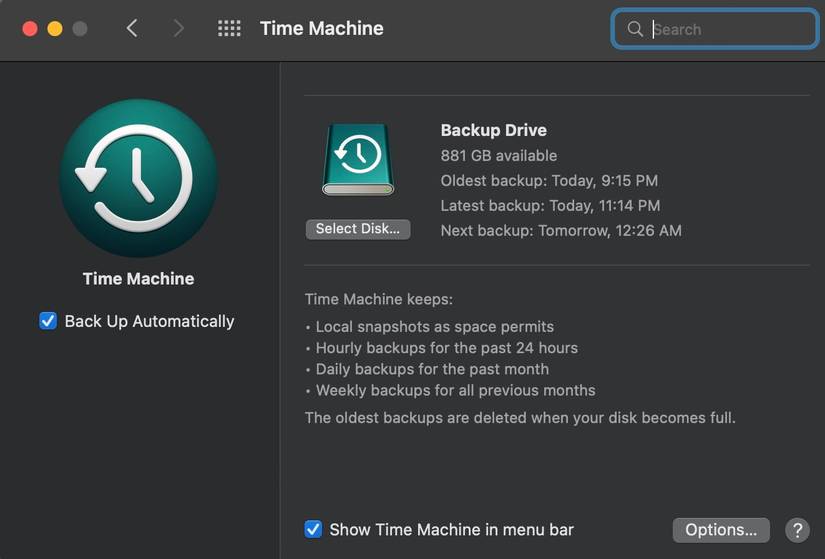
Task: Click the Time Machine label under the icon
Action: (x=138, y=279)
